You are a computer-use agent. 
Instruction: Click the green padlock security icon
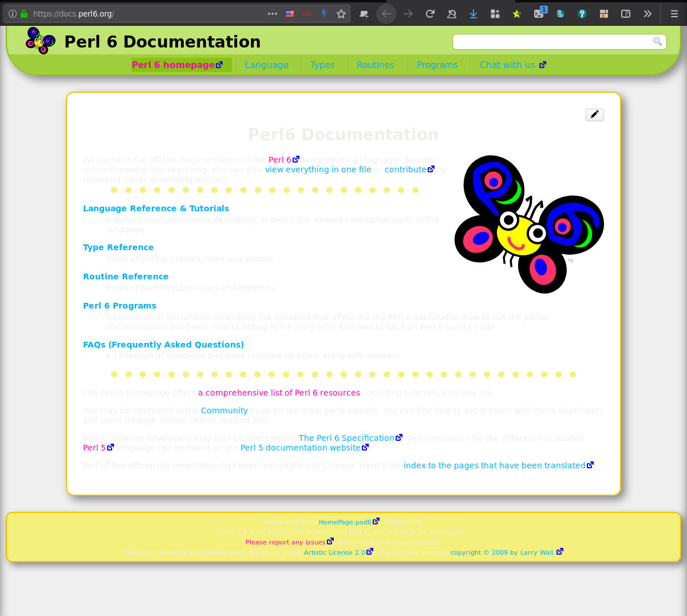pos(24,14)
